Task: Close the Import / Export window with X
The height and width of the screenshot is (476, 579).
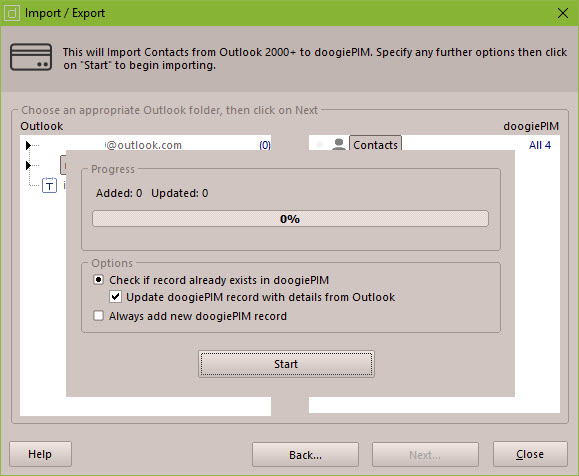Action: pyautogui.click(x=563, y=13)
